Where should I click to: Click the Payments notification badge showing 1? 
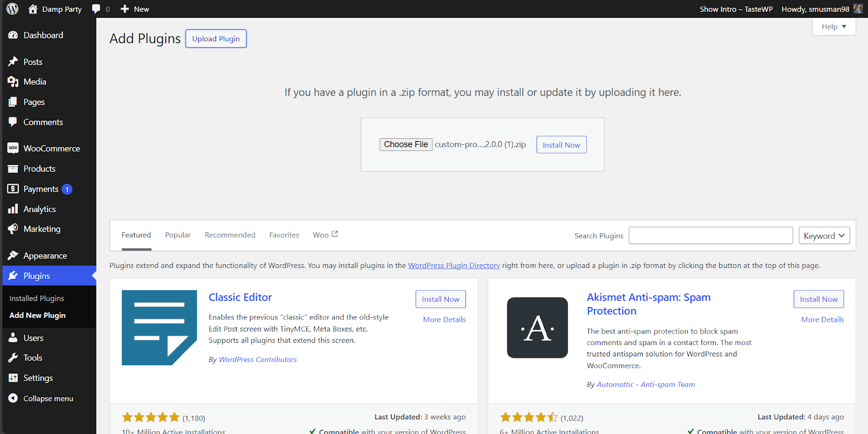67,189
